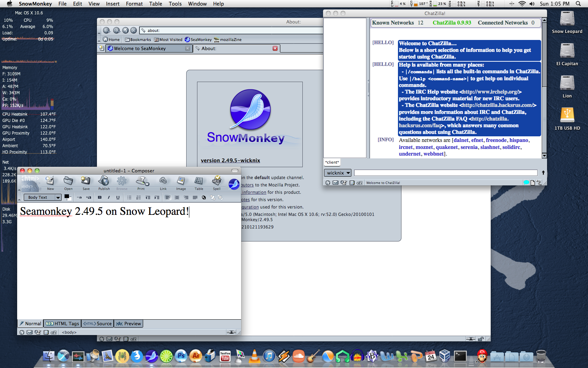The width and height of the screenshot is (588, 368).
Task: Switch to the Preview tab in Composer
Action: 128,323
